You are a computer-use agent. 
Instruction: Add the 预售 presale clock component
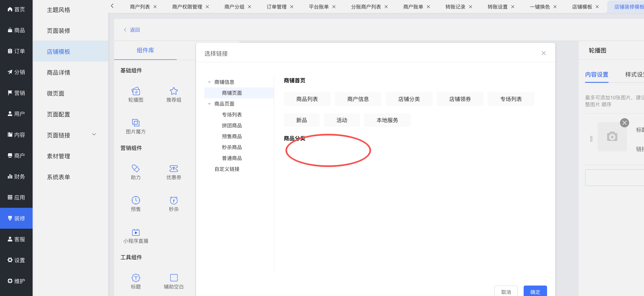pyautogui.click(x=135, y=200)
